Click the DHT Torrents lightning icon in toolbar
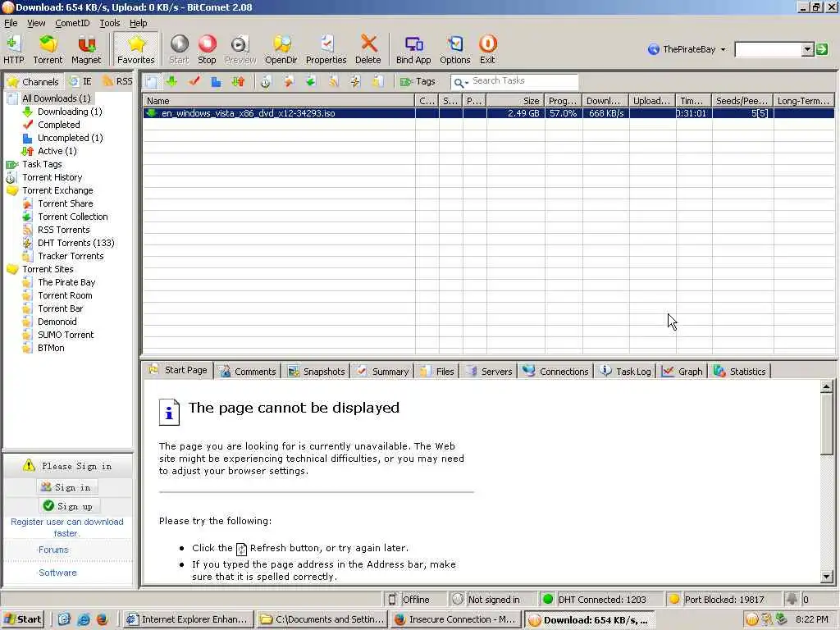Viewport: 840px width, 630px height. tap(355, 81)
